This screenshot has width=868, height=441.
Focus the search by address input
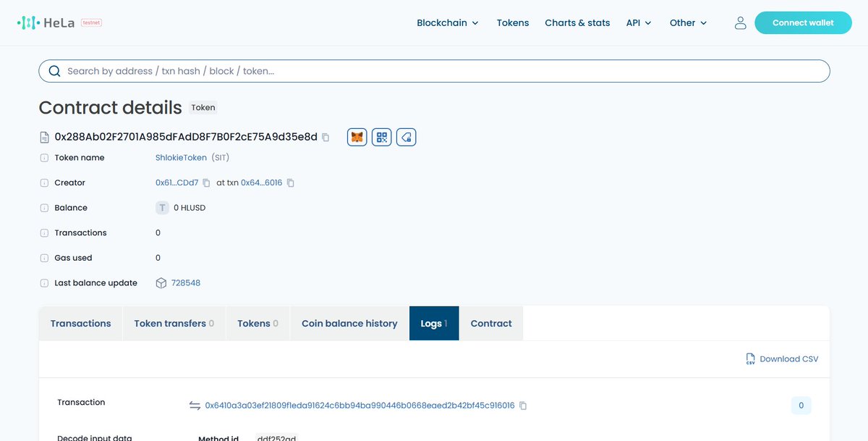pyautogui.click(x=434, y=71)
